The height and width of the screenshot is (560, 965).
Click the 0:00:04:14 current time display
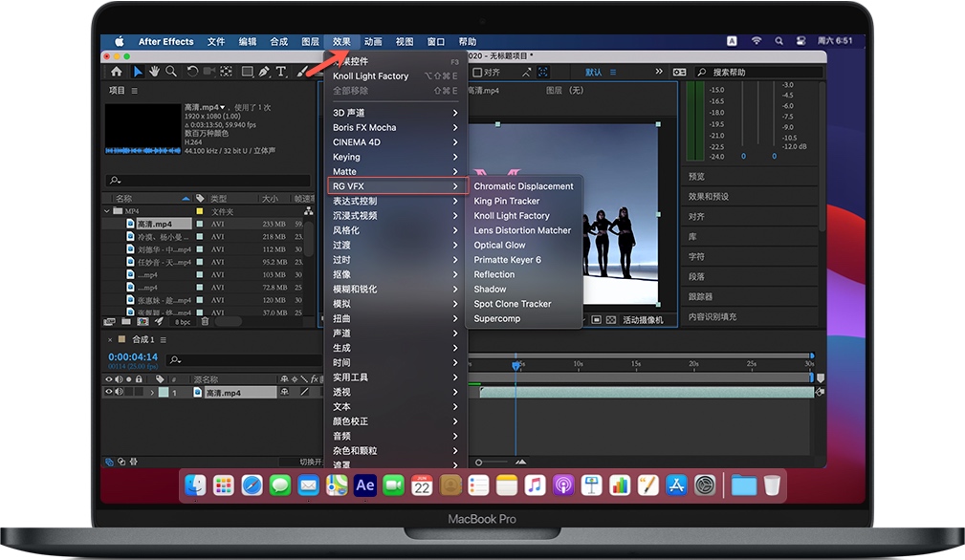click(134, 357)
